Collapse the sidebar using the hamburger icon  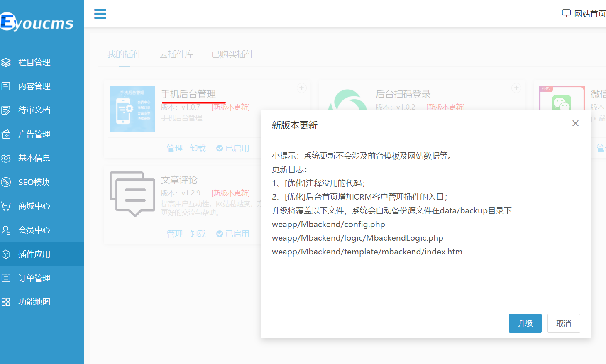(100, 13)
